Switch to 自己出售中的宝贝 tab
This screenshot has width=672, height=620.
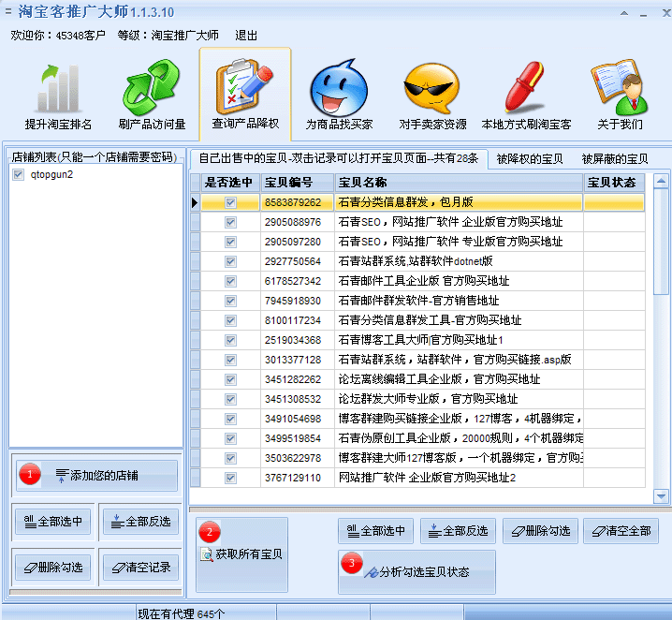click(339, 158)
